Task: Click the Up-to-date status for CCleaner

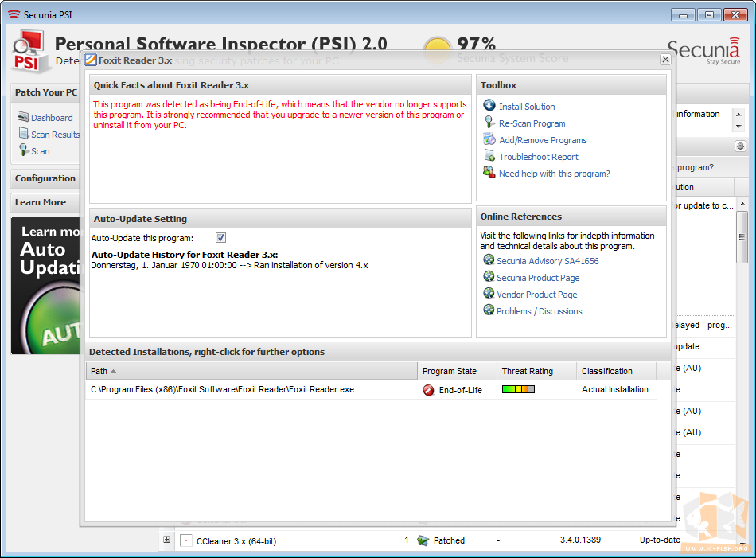Action: coord(660,540)
